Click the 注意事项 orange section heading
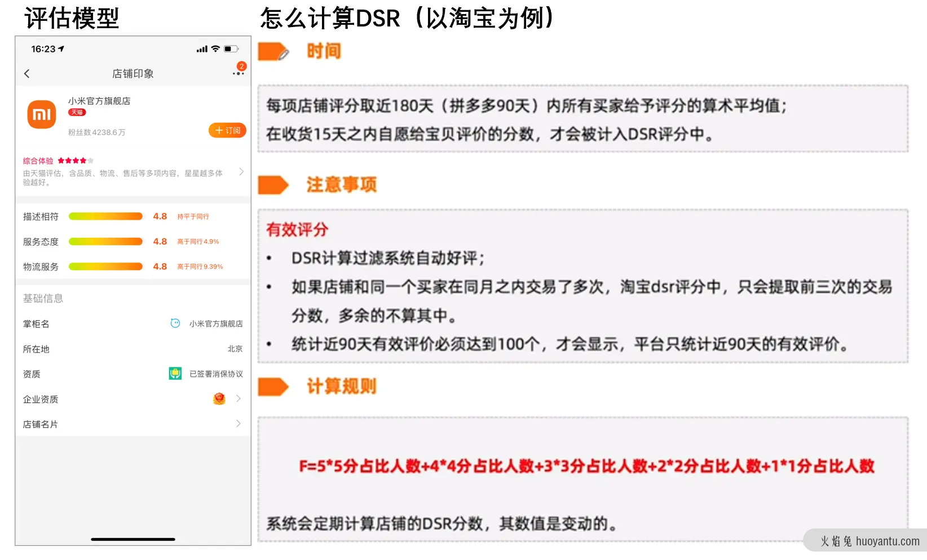 342,185
